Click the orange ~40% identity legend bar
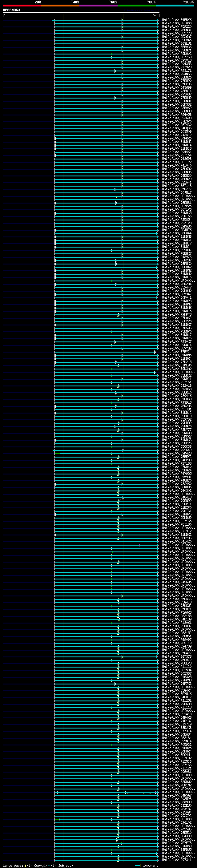The height and width of the screenshot is (868, 197). 60,6
